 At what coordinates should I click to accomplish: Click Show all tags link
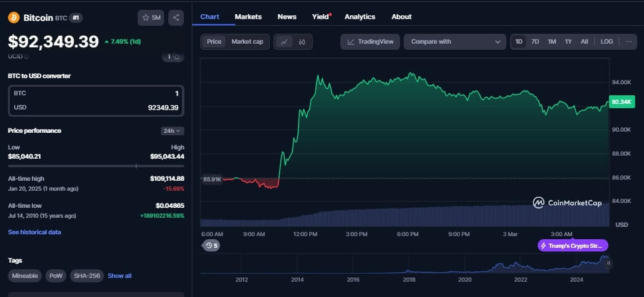point(119,276)
